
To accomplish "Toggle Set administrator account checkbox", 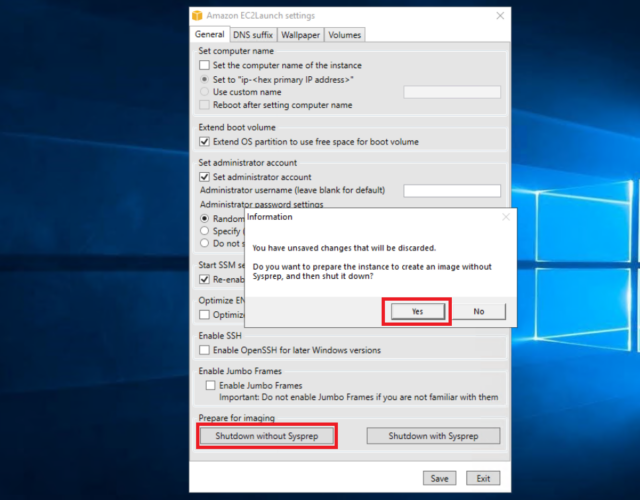I will (204, 177).
